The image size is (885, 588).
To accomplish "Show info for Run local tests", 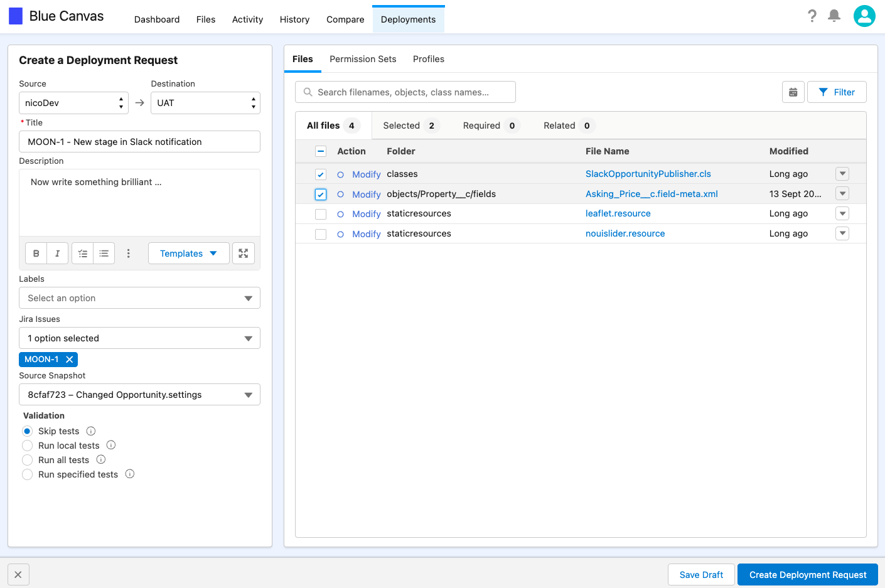I will click(111, 445).
